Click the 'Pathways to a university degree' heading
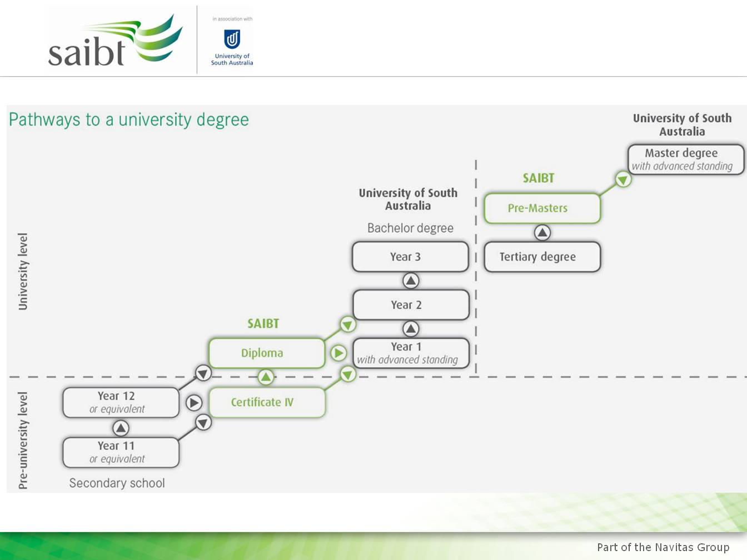 coord(129,119)
